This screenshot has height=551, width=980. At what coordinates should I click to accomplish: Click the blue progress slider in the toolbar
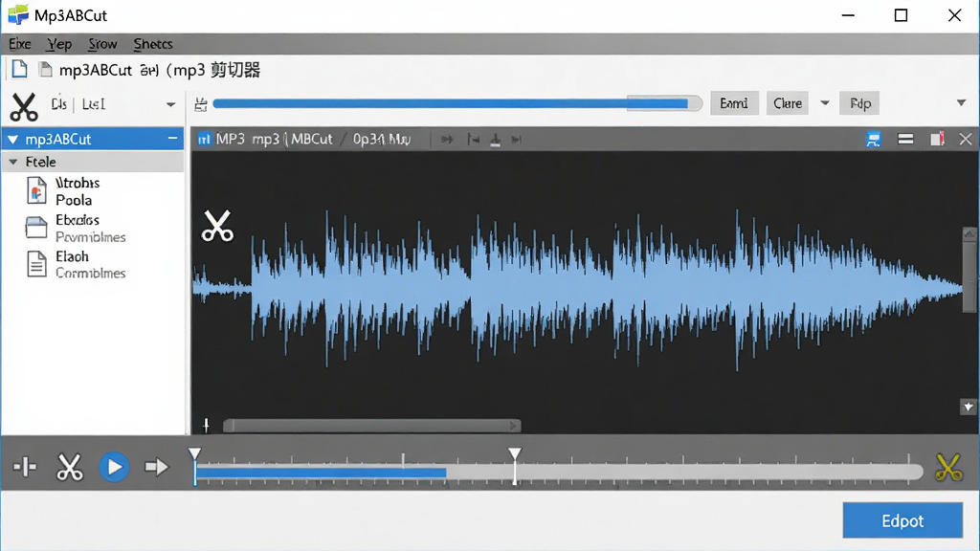457,103
